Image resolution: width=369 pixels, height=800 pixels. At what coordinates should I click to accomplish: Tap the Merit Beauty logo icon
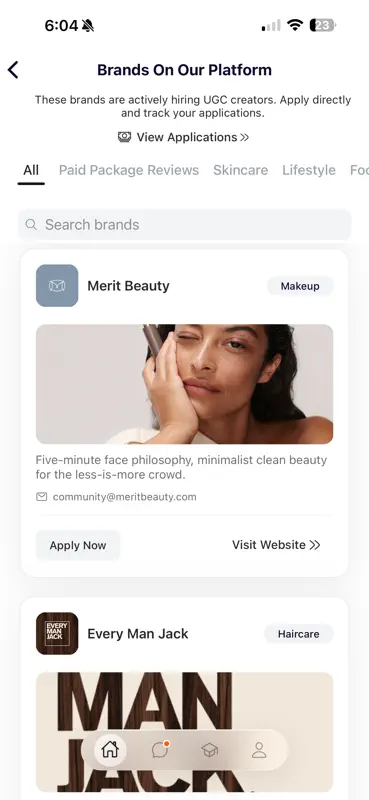tap(57, 286)
